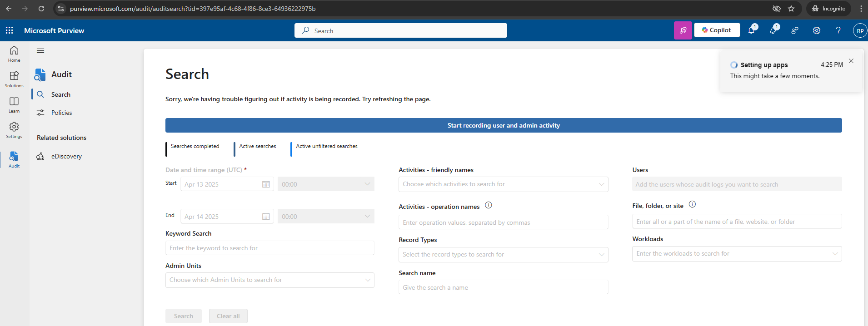This screenshot has width=868, height=326.
Task: Expand the Record Types dropdown
Action: pyautogui.click(x=503, y=255)
